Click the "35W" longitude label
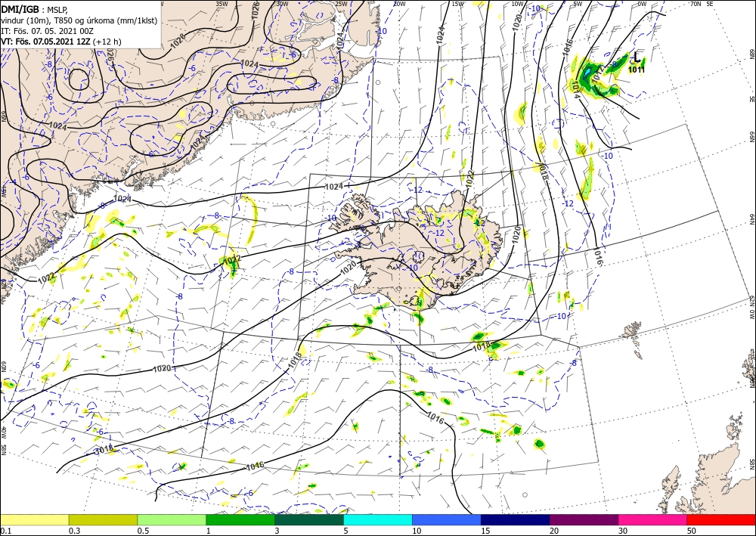 pyautogui.click(x=222, y=4)
